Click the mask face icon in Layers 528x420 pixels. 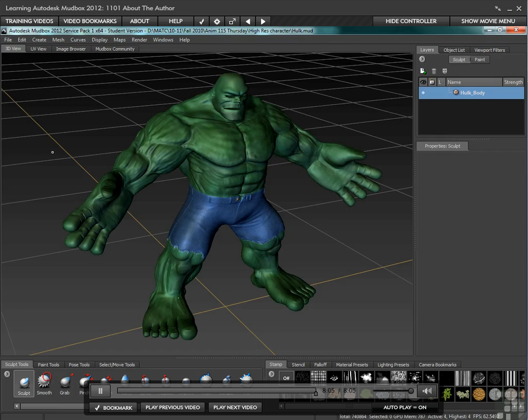point(445,71)
